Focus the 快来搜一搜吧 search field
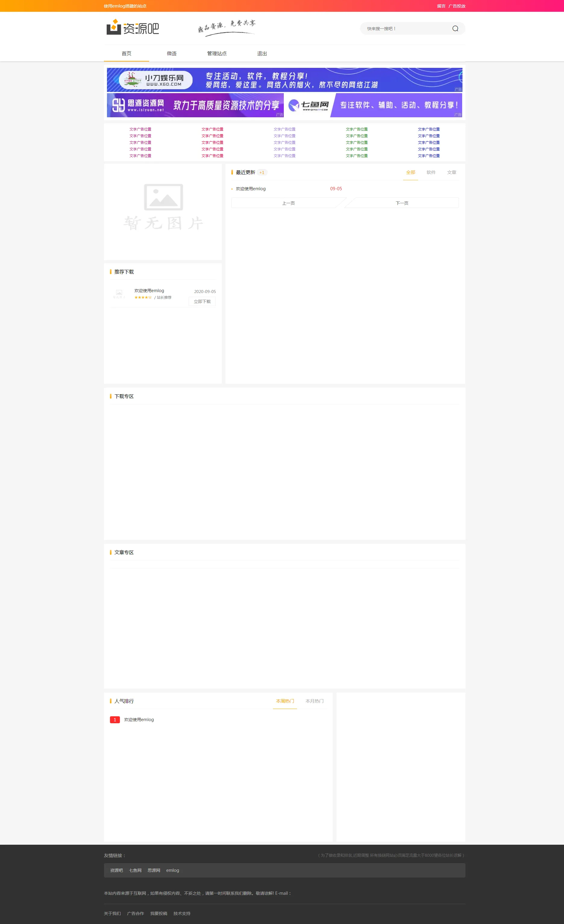This screenshot has width=564, height=924. tap(405, 29)
